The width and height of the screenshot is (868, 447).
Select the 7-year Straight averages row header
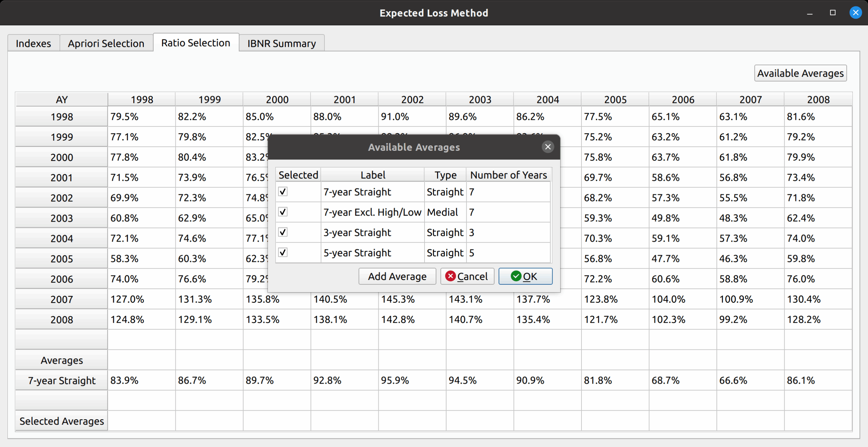coord(62,380)
